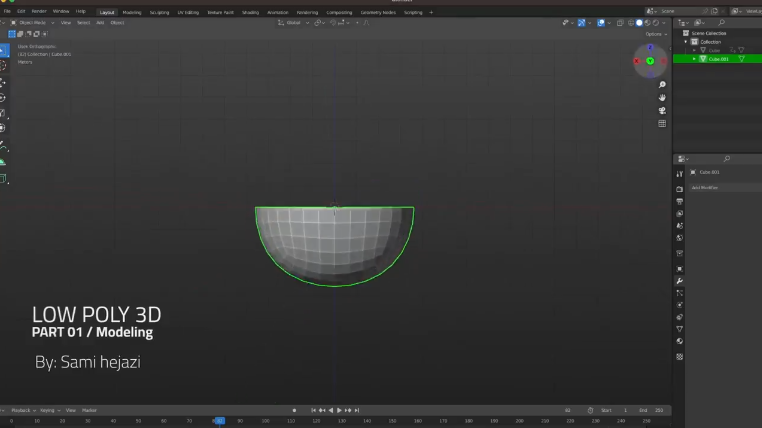Viewport: 762px width, 428px height.
Task: Expand the Cube outliner row
Action: tap(694, 50)
